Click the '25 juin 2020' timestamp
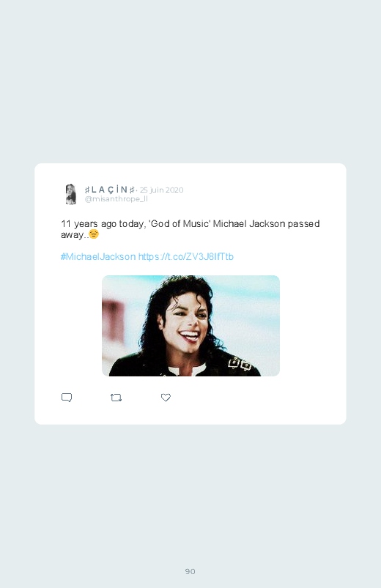381x588 pixels. (x=161, y=190)
